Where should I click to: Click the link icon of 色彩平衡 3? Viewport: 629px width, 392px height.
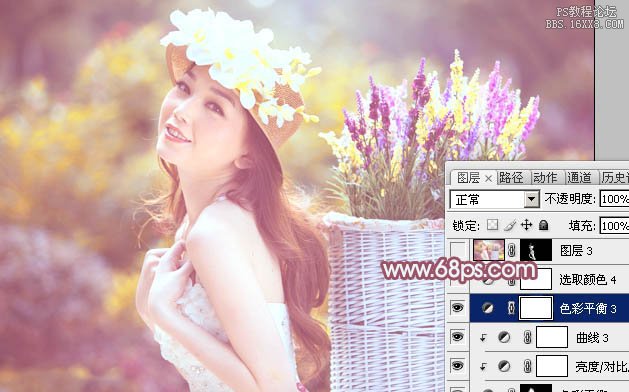[511, 308]
